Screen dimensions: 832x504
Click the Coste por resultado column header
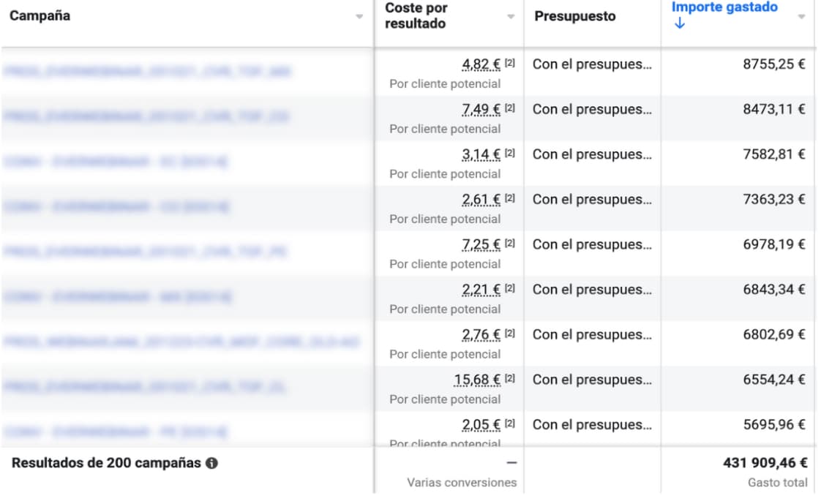[x=416, y=16]
